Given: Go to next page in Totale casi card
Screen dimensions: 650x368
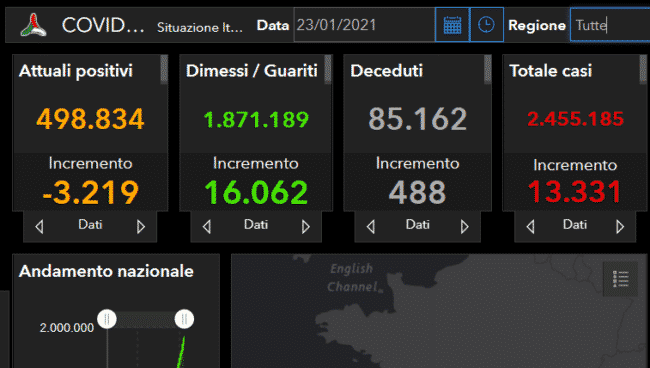Looking at the screenshot, I should pos(620,227).
